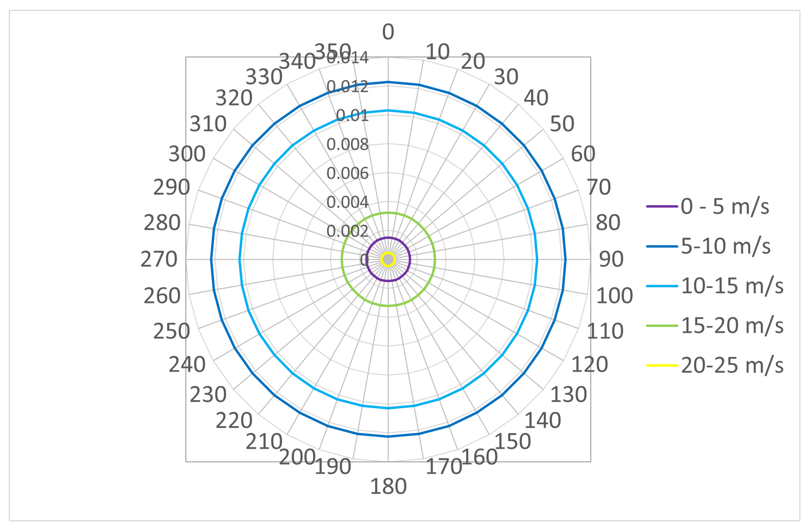Screen dimensions: 812x532
Task: Select the 0.008 radial axis value
Action: (x=347, y=145)
